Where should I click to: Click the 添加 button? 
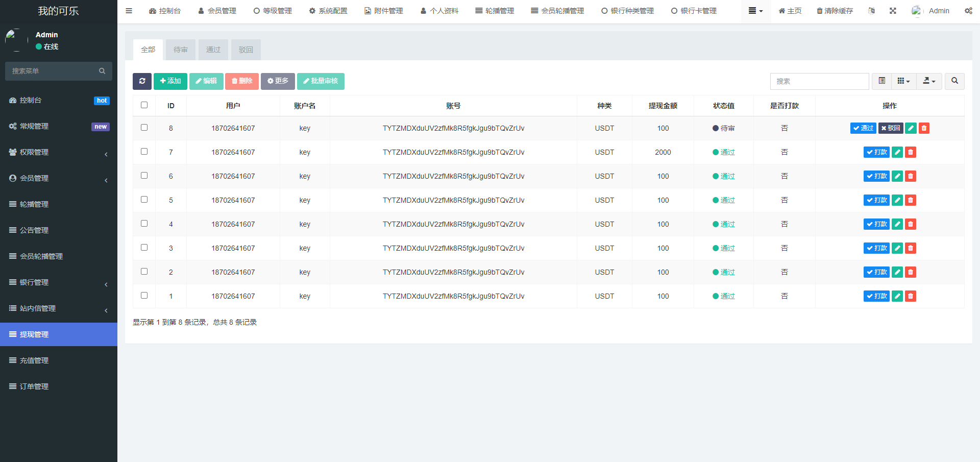[170, 81]
